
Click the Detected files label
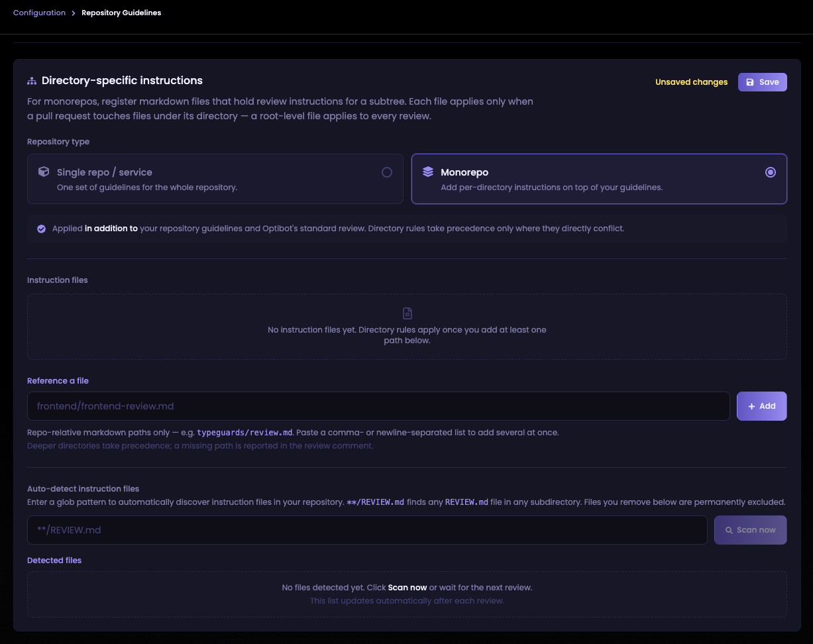pos(54,561)
